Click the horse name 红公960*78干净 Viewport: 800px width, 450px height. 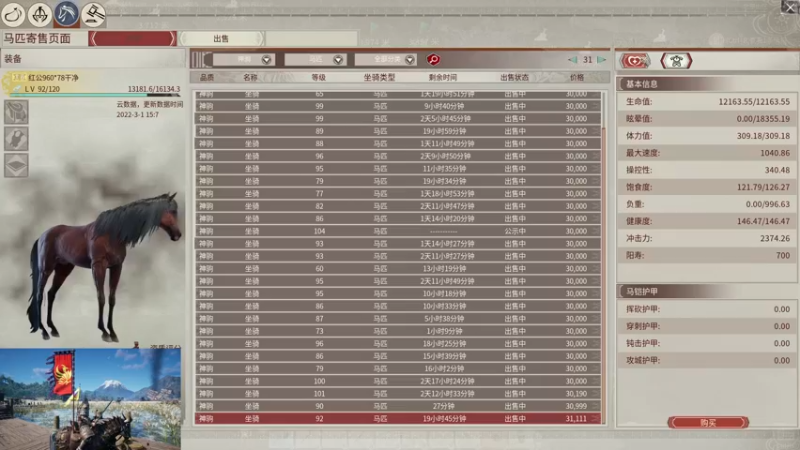[x=53, y=78]
